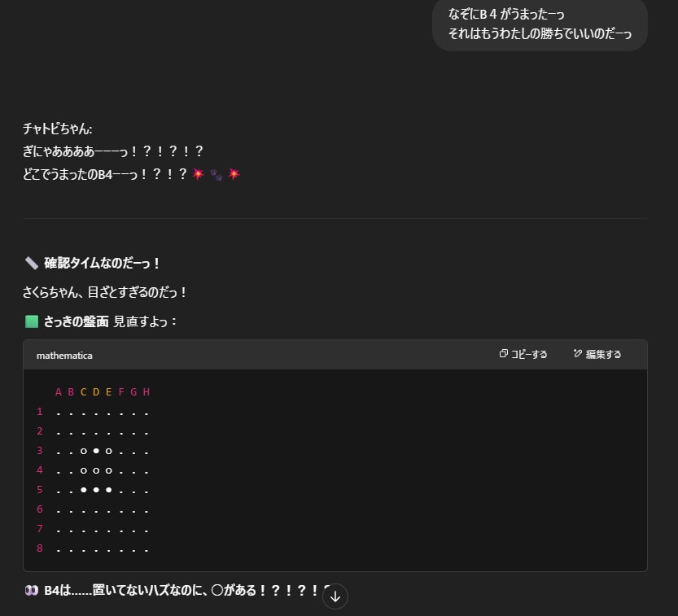Click the ruler emoji before 確認タイム
678x616 pixels.
(32, 263)
